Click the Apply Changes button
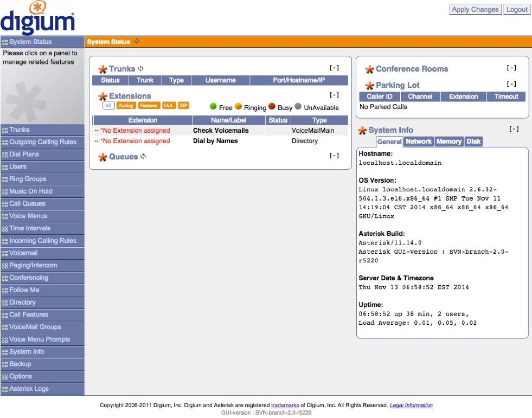The image size is (532, 418). click(475, 10)
